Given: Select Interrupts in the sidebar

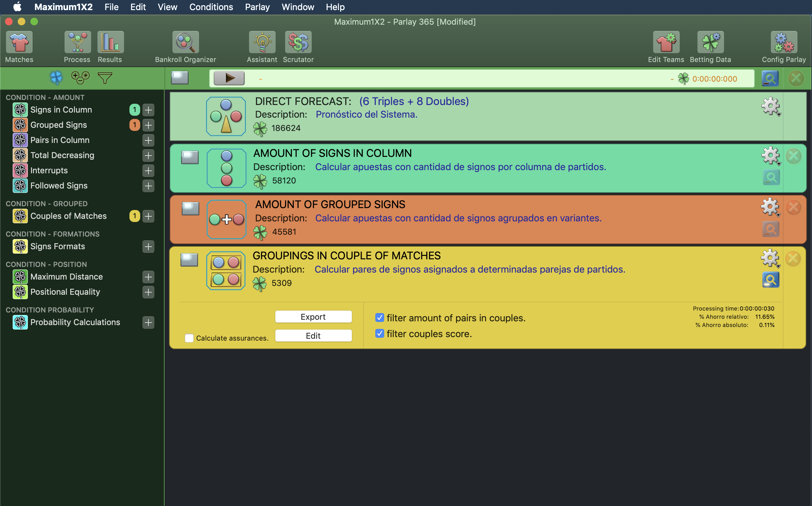Looking at the screenshot, I should (49, 170).
